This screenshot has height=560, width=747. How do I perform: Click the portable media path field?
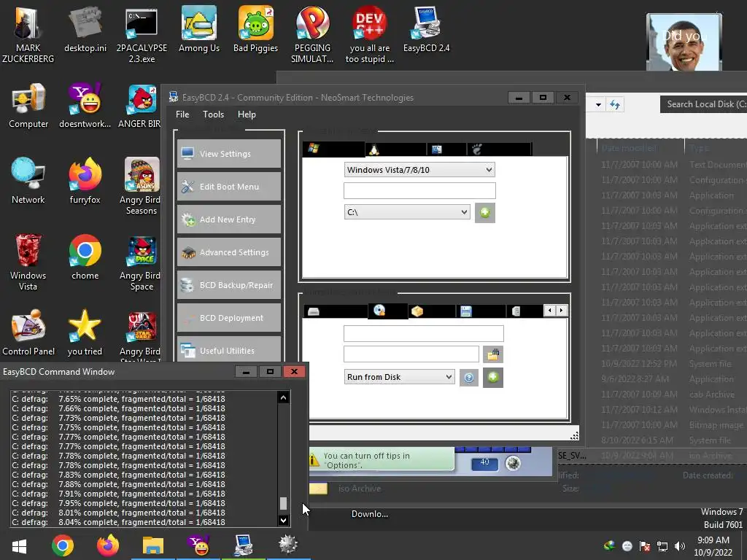411,354
